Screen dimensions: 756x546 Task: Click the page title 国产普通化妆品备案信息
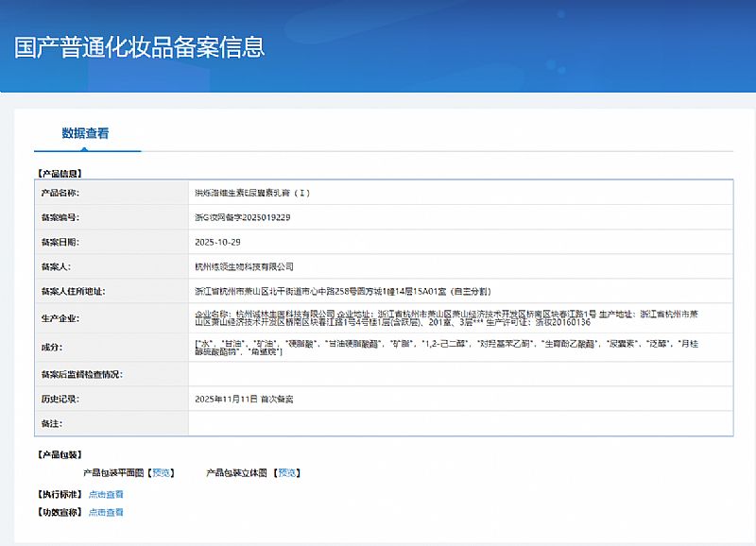[x=140, y=47]
